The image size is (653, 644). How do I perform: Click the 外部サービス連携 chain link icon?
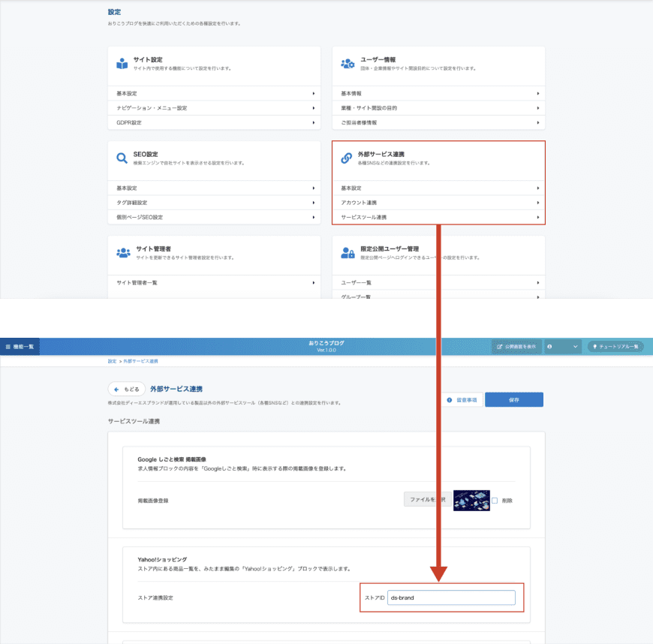(347, 158)
